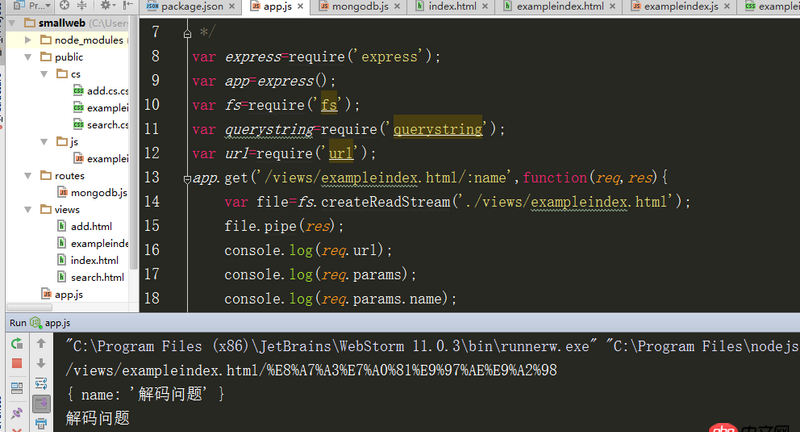Viewport: 800px width, 432px height.
Task: Open exampleindex.html in the views folder
Action: point(93,243)
